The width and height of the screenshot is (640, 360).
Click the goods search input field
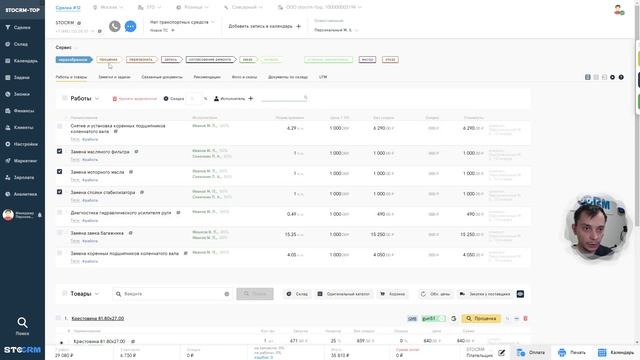tap(173, 294)
